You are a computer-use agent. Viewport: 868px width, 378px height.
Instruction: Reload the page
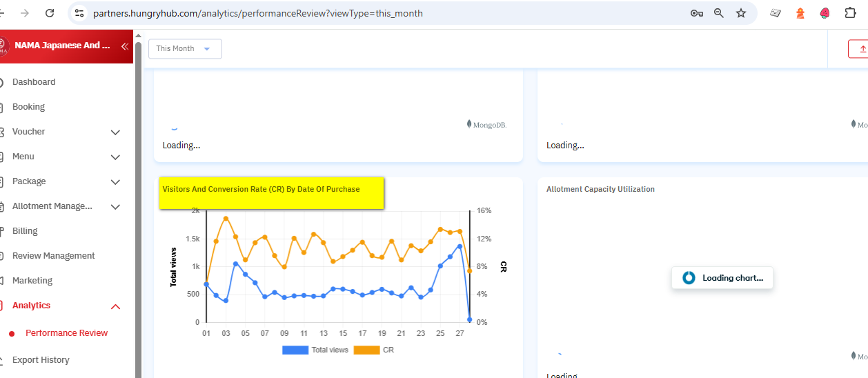[x=50, y=13]
